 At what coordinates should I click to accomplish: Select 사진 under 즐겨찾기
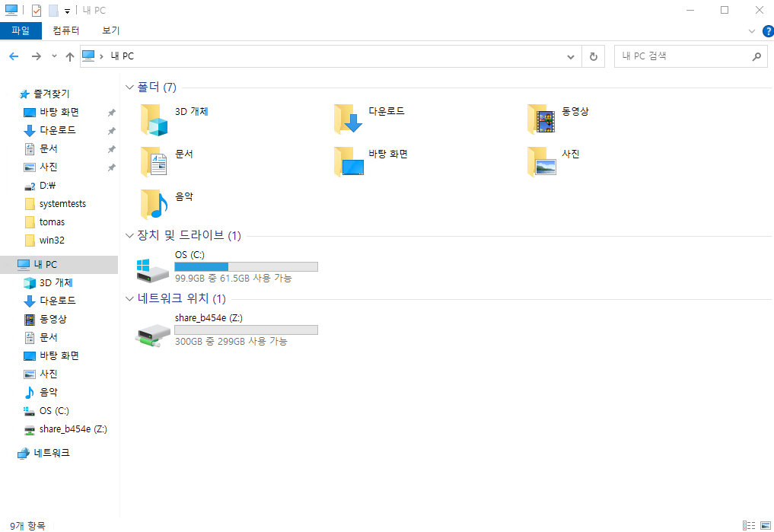(48, 167)
